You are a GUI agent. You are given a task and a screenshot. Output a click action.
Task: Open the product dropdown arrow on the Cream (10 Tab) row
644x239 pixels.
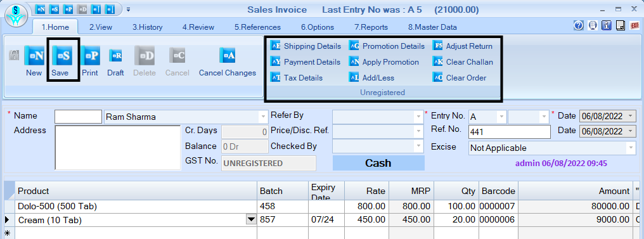[251, 220]
